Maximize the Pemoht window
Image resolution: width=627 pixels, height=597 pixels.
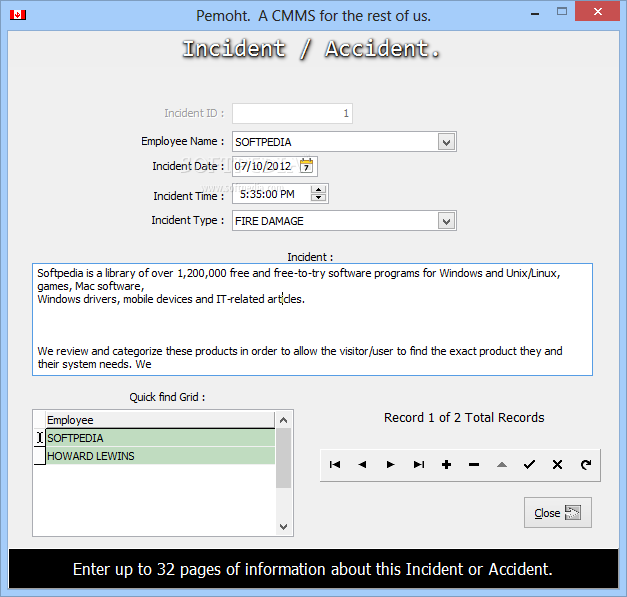(x=562, y=12)
